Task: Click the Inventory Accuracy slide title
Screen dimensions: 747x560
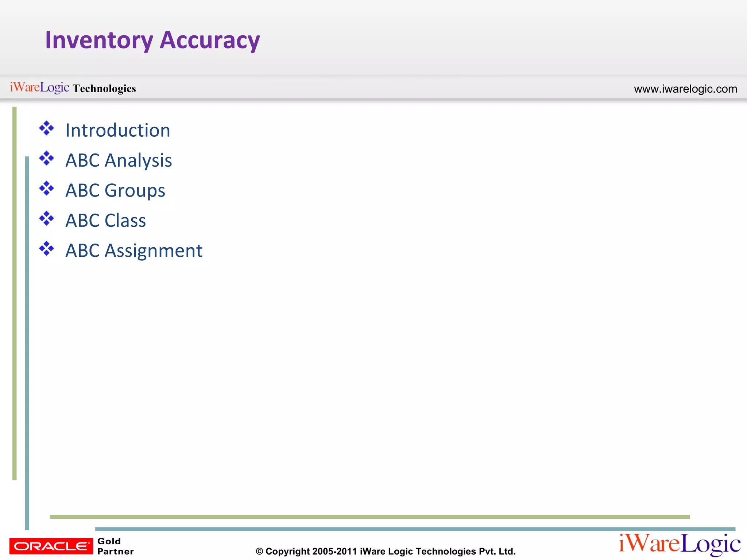Action: pyautogui.click(x=152, y=40)
